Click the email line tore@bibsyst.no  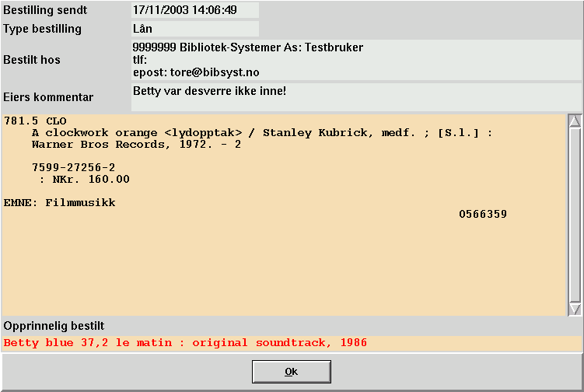[196, 72]
